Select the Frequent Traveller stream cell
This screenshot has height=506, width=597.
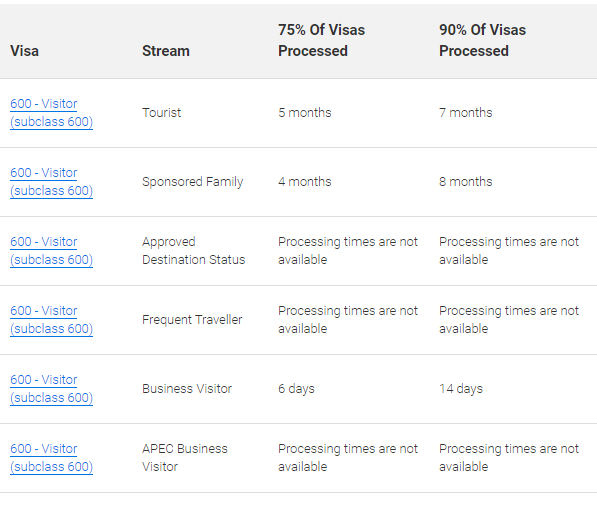[x=192, y=320]
